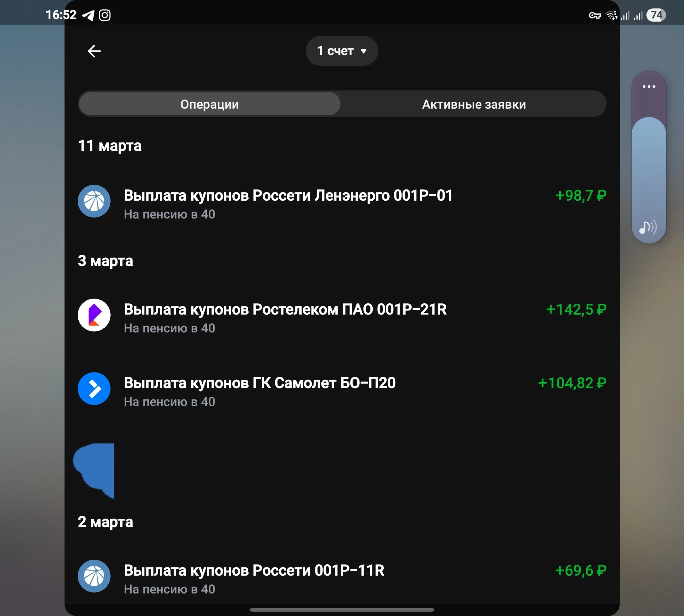
Task: Tap the +142,5 ₽ amount
Action: point(576,309)
